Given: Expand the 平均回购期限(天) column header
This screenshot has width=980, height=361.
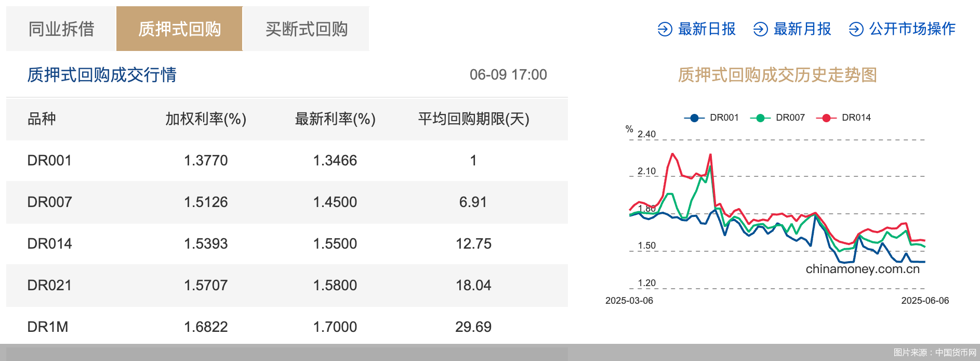Looking at the screenshot, I should click(473, 119).
